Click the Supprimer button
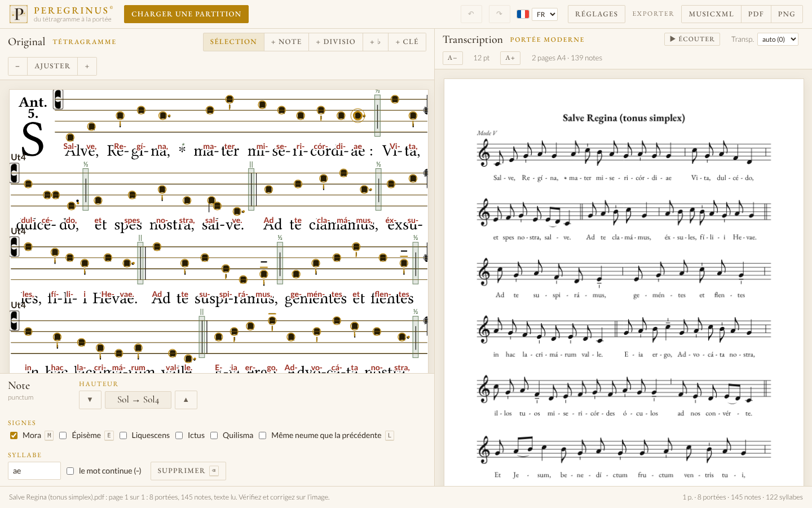 (188, 471)
